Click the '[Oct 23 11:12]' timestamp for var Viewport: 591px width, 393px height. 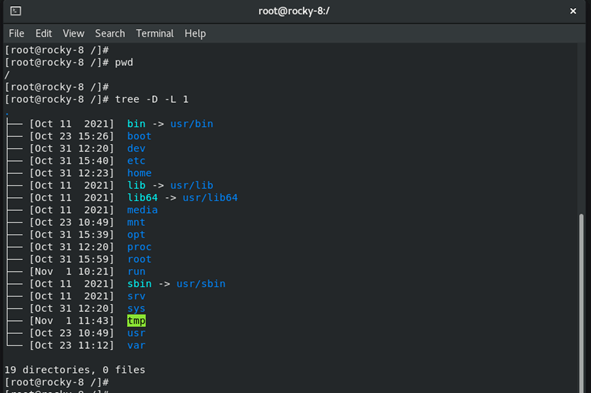click(72, 346)
